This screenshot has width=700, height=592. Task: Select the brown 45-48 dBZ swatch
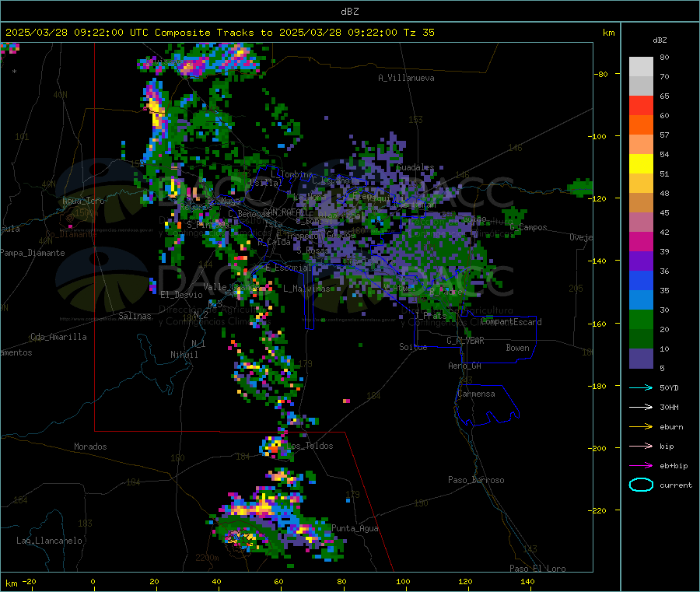click(x=641, y=203)
